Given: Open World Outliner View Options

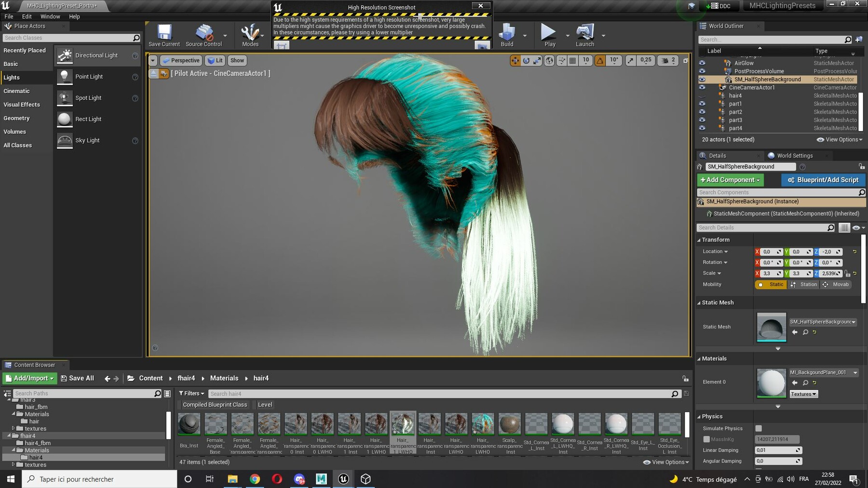Looking at the screenshot, I should pos(840,140).
